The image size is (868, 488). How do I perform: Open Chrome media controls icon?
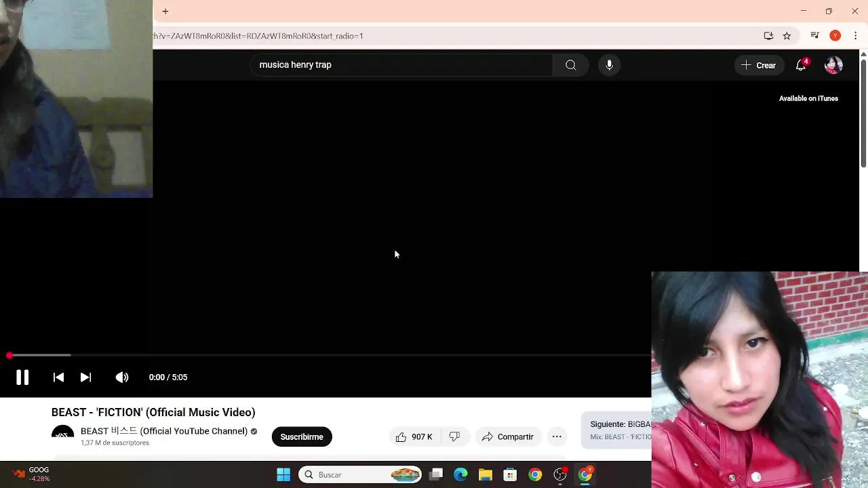click(815, 36)
